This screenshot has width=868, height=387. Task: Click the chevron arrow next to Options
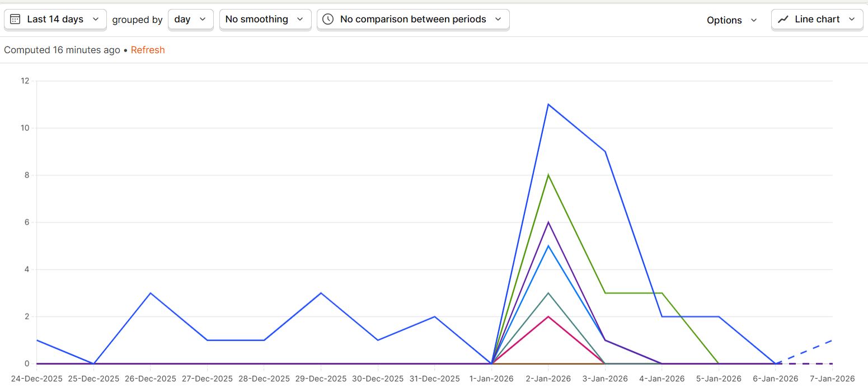click(753, 20)
